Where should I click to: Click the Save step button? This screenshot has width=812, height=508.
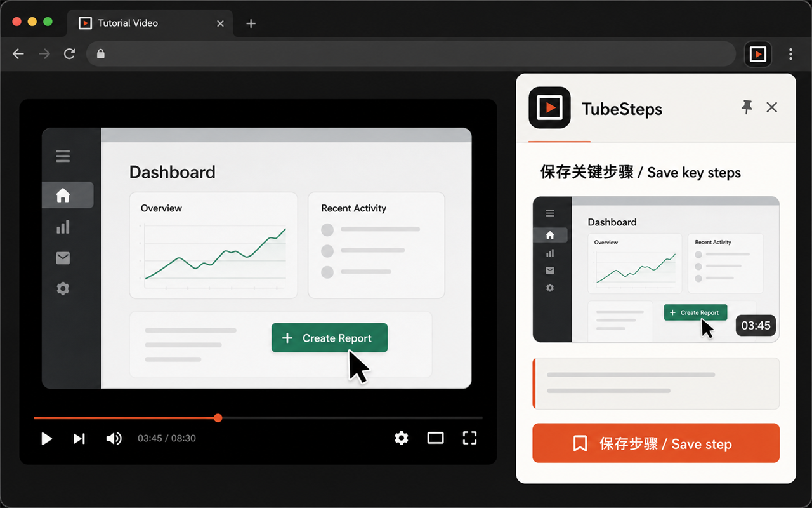pos(656,443)
